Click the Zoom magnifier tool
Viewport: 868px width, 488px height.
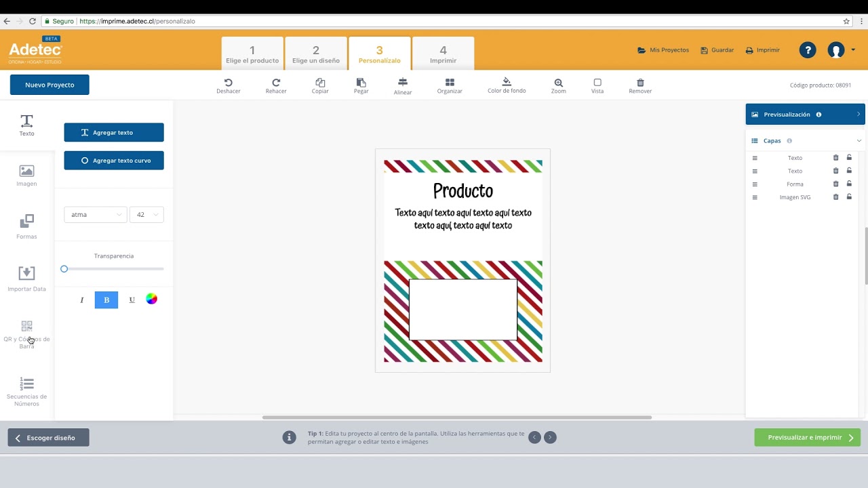point(559,86)
